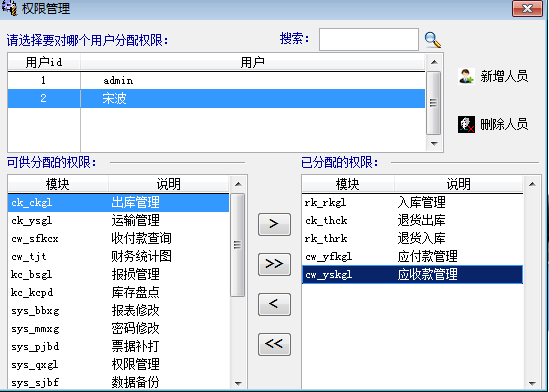Select sys_qxgl 权限管理 permission
This screenshot has width=549, height=392.
coord(118,365)
